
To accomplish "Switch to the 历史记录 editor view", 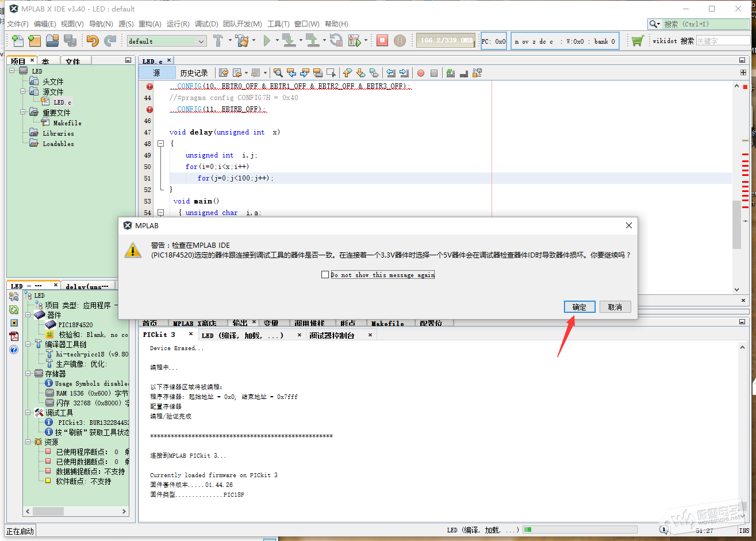I will coord(194,73).
